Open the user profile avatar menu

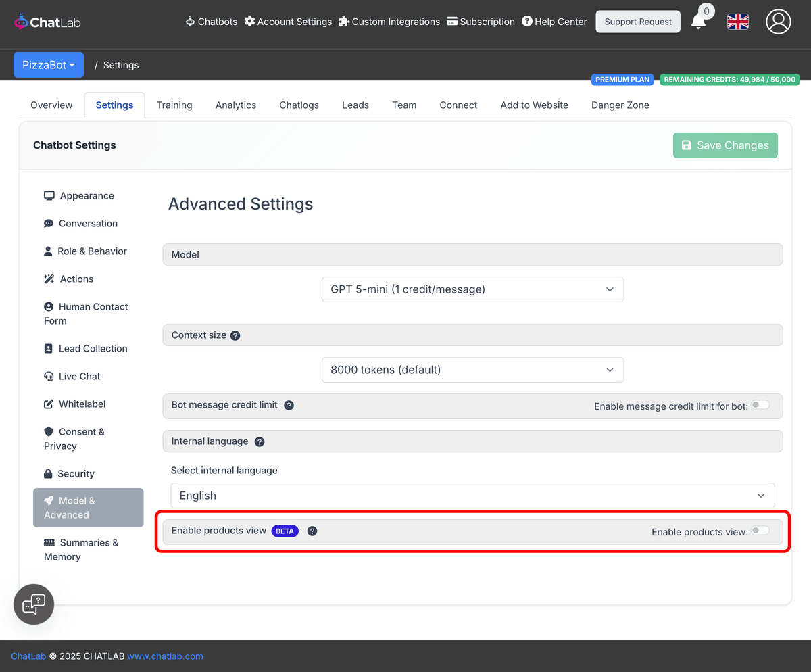[x=778, y=22]
